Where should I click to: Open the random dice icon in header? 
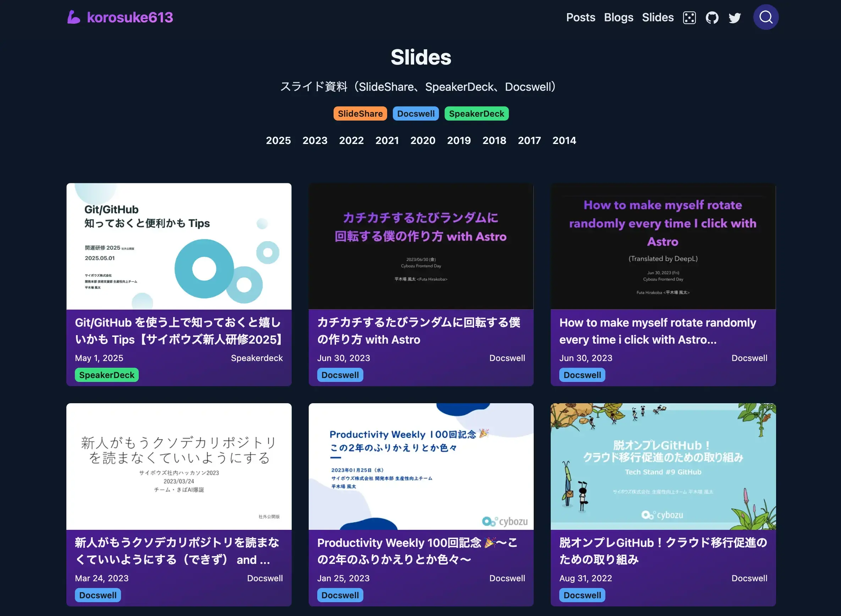[x=689, y=17]
